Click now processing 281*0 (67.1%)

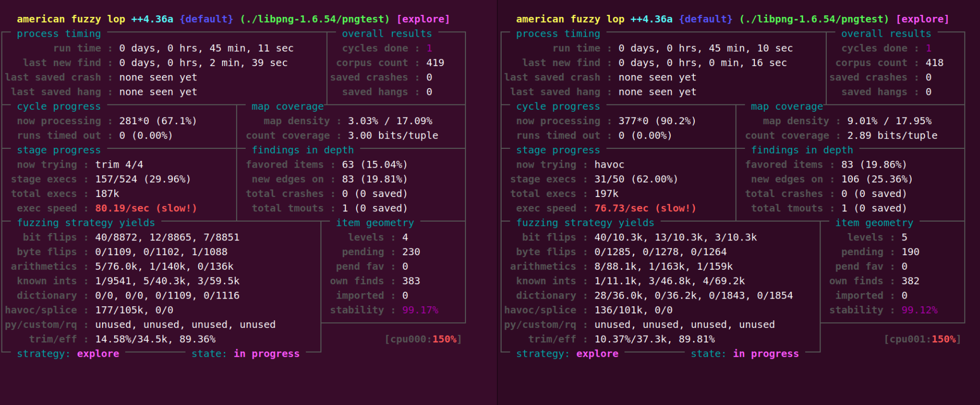click(158, 121)
